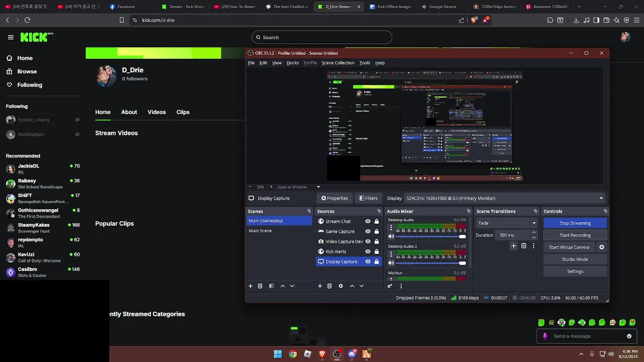Open transition properties three-dot menu

[x=534, y=246]
